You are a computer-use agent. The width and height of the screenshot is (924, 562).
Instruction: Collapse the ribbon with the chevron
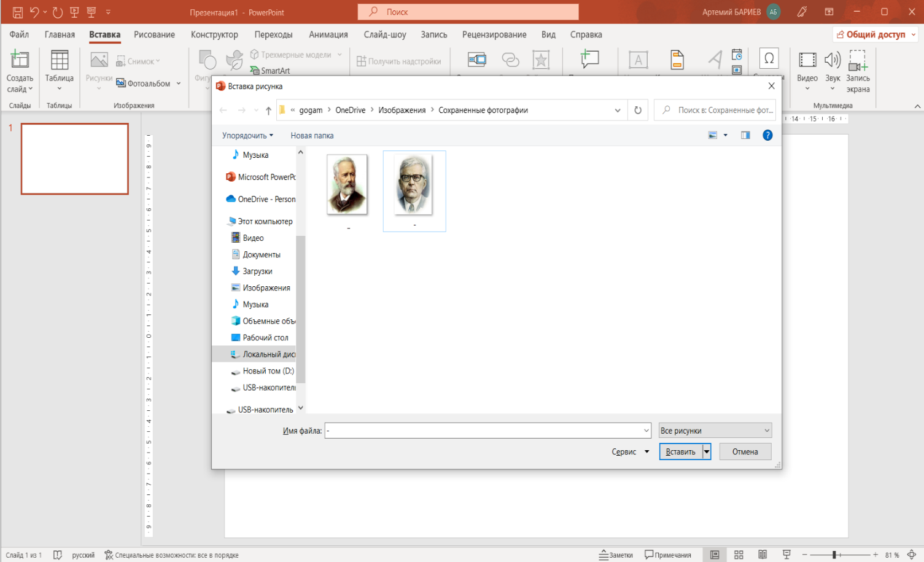pyautogui.click(x=917, y=106)
